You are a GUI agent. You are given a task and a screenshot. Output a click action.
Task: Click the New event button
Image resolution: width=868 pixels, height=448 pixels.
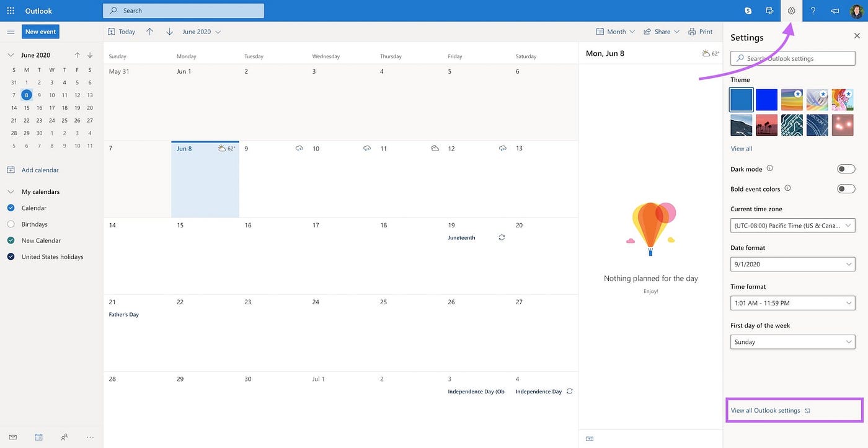[x=40, y=32]
